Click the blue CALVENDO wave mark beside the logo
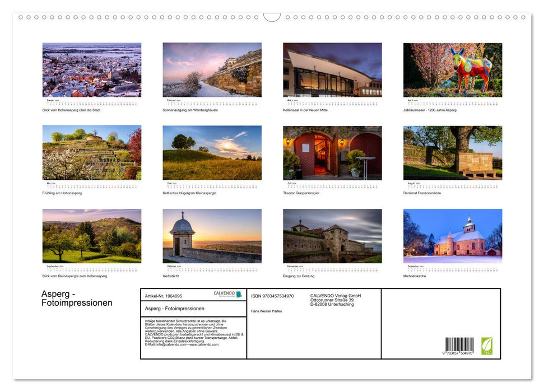The image size is (544, 392). point(238,295)
